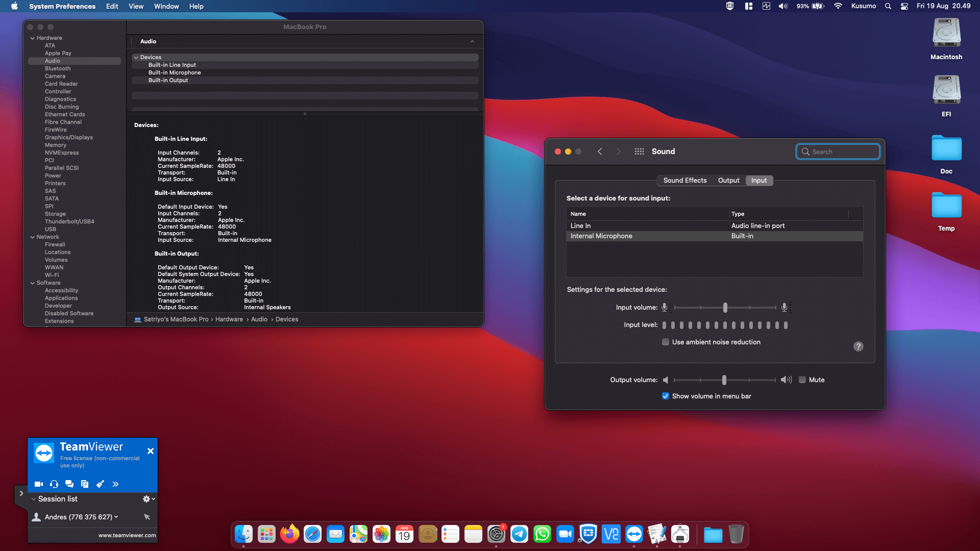Switch to the Sound Effects tab
Image resolution: width=980 pixels, height=551 pixels.
click(x=685, y=181)
